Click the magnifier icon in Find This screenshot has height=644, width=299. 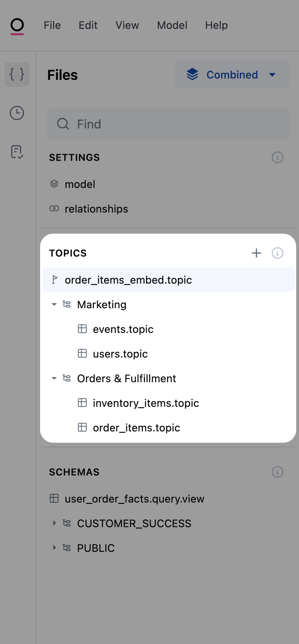63,124
